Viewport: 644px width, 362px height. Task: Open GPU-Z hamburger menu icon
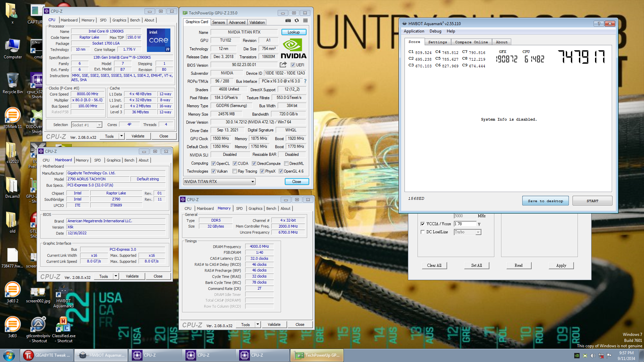tap(305, 21)
